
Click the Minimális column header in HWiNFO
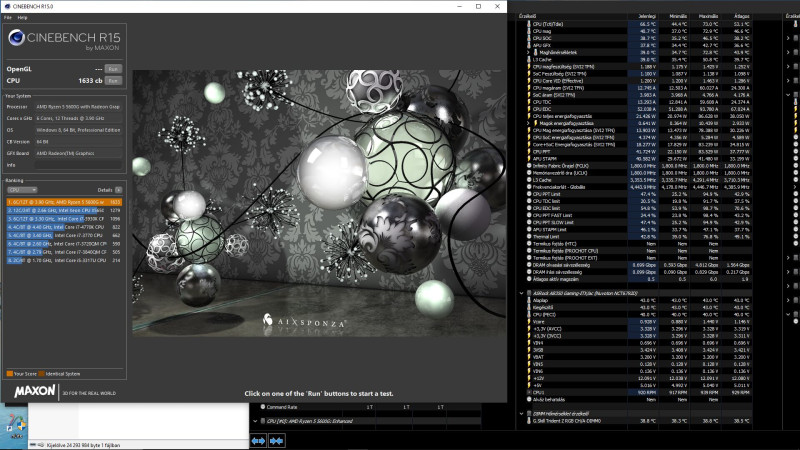pos(678,16)
